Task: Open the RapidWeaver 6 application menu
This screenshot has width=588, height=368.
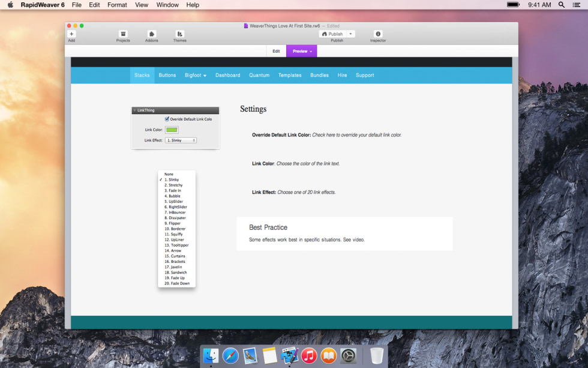Action: [x=43, y=5]
